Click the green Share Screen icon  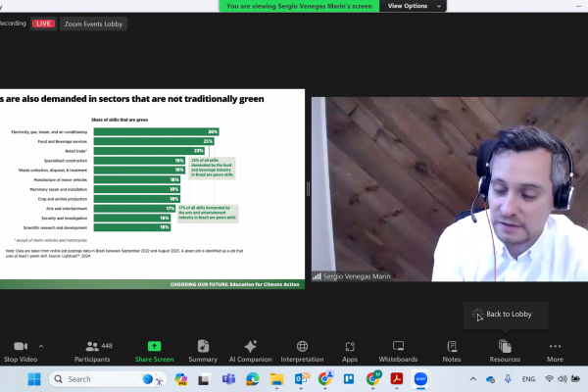(x=154, y=346)
